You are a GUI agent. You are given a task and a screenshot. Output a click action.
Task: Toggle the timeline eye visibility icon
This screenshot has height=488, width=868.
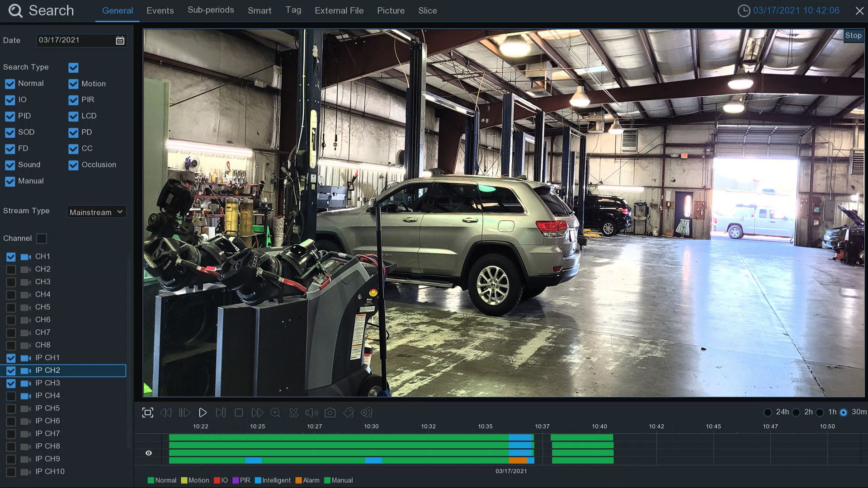coord(148,453)
